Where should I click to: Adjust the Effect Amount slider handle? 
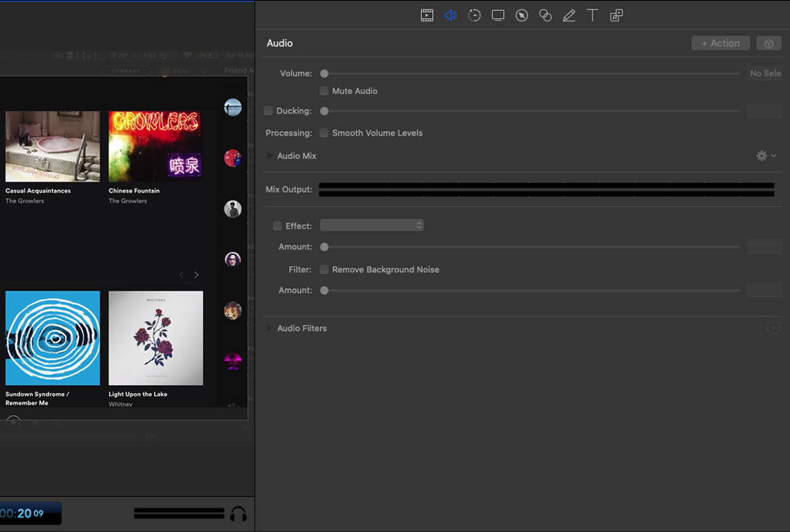click(325, 246)
